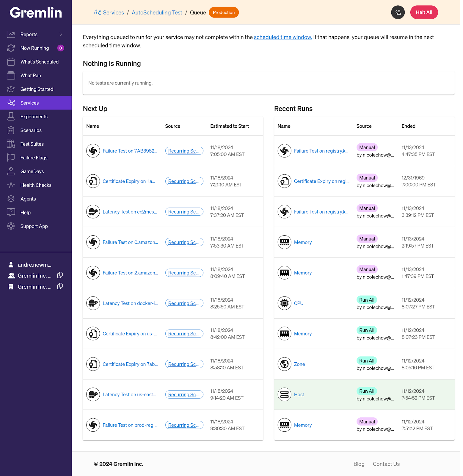
Task: Click the Health Checks pulse icon
Action: [11, 185]
